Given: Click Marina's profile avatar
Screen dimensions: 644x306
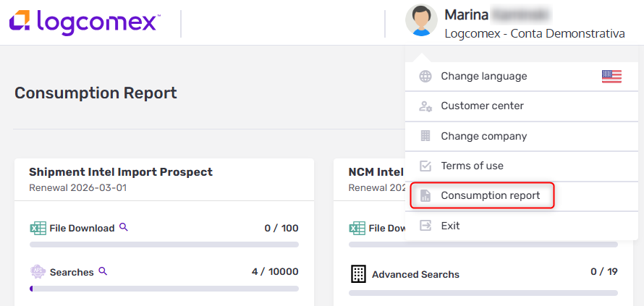Looking at the screenshot, I should pyautogui.click(x=421, y=21).
